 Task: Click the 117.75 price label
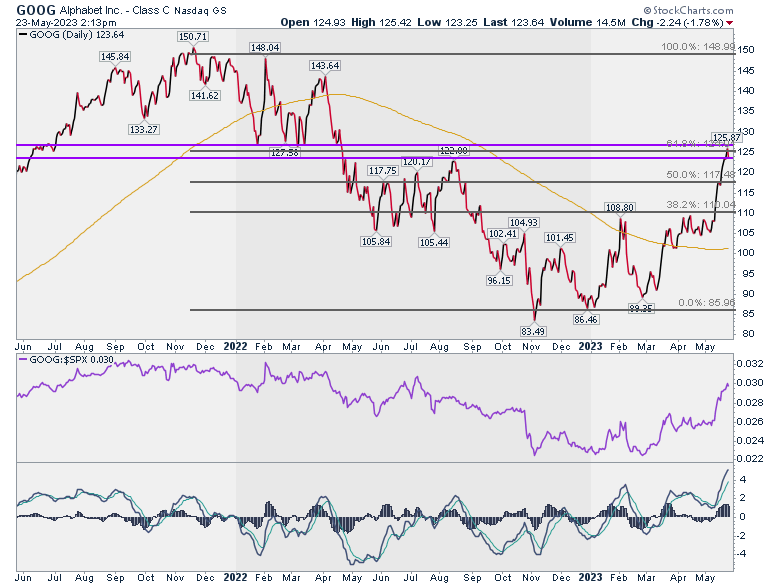coord(382,170)
